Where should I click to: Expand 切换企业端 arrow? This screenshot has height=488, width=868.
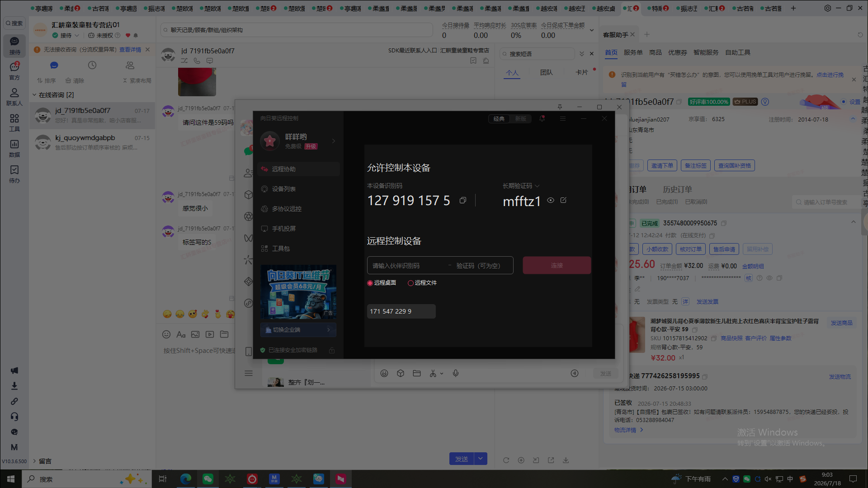tap(329, 330)
